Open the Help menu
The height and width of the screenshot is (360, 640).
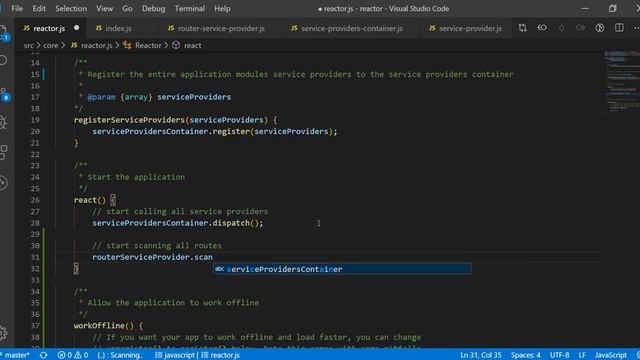point(222,9)
